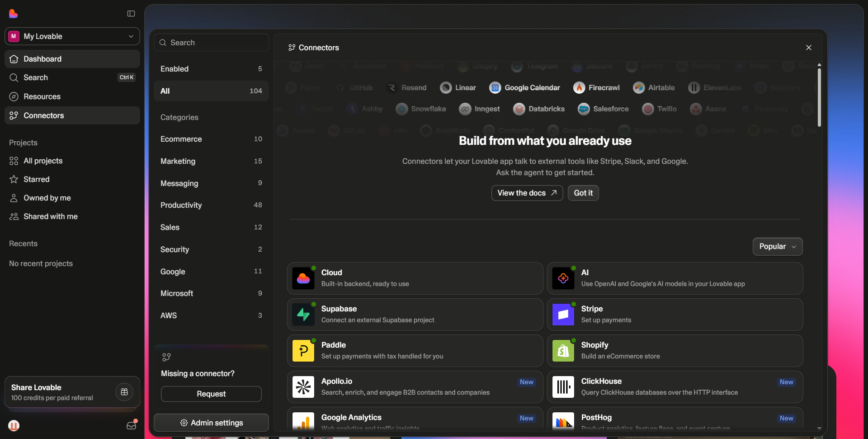Toggle the sidebar collapse icon
The width and height of the screenshot is (868, 439).
pos(131,14)
